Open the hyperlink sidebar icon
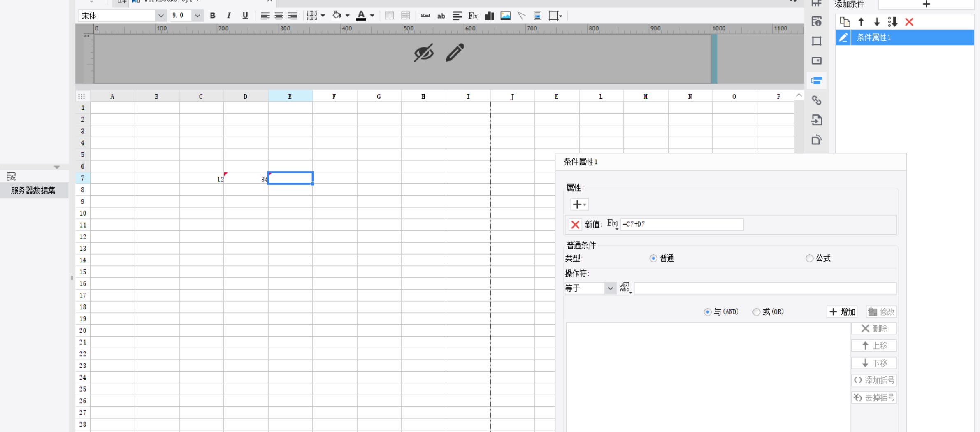Image resolution: width=980 pixels, height=432 pixels. tap(817, 100)
